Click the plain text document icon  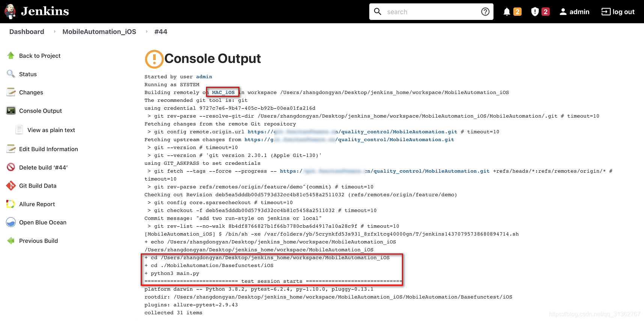pos(19,130)
